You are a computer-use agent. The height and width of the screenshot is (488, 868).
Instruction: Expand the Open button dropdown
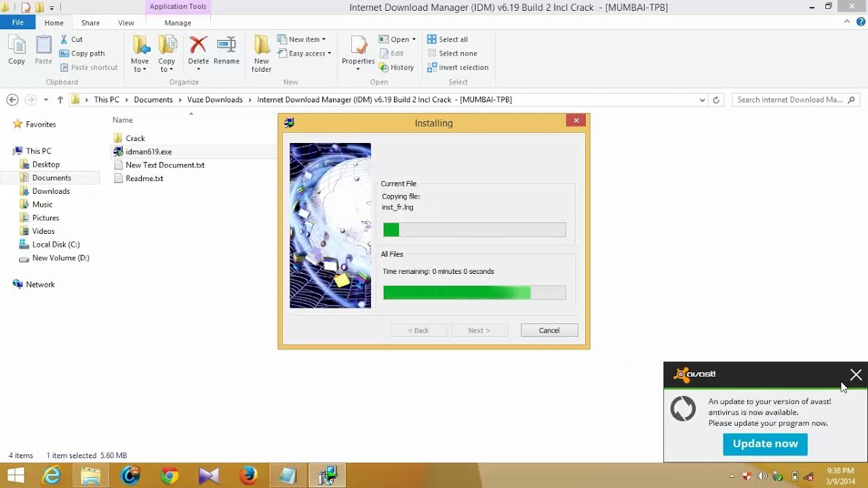click(414, 39)
